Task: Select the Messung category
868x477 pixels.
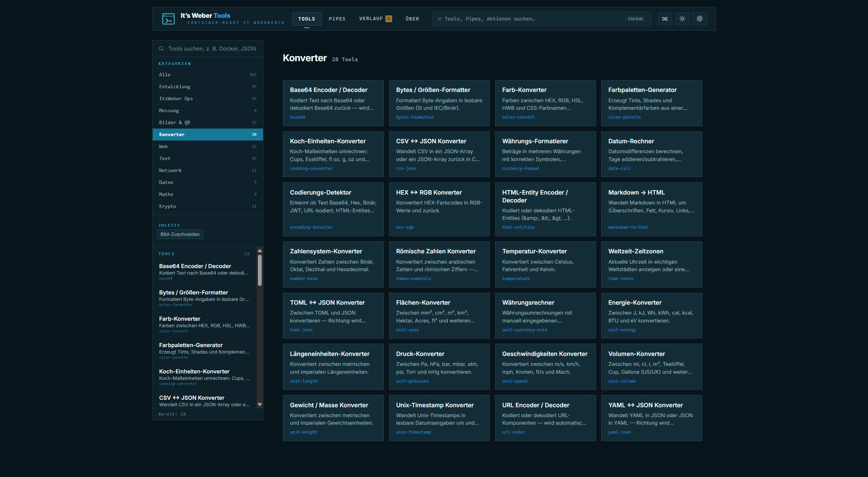Action: click(x=208, y=110)
